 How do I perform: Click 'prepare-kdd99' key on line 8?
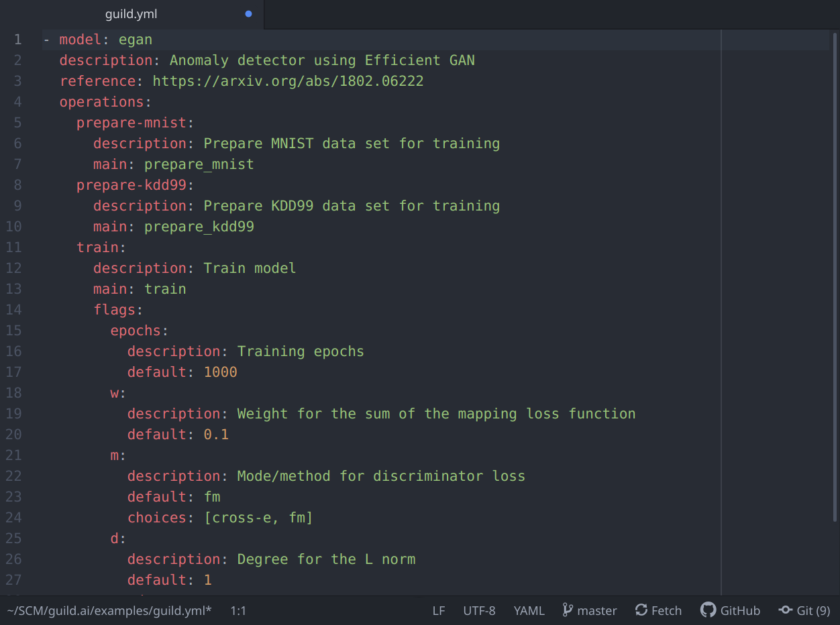(x=131, y=185)
